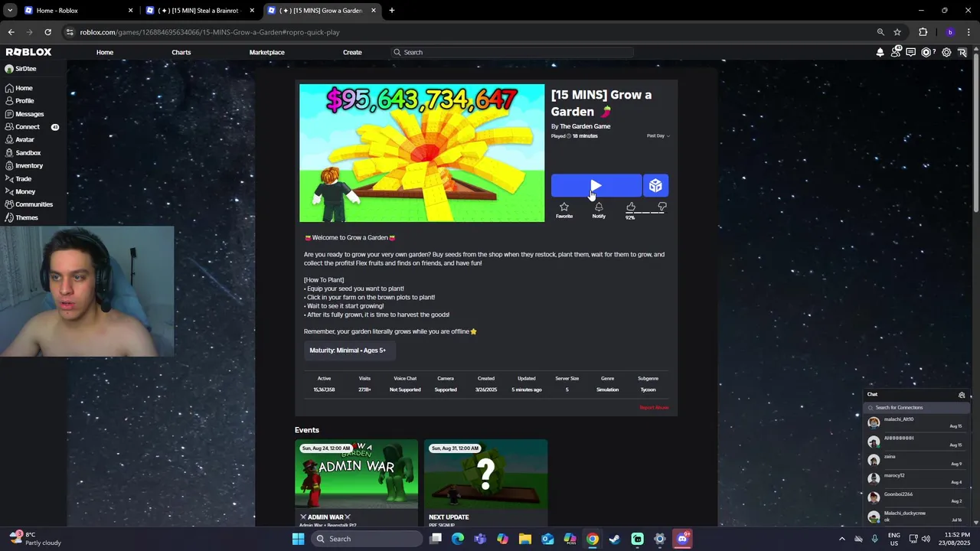This screenshot has width=980, height=551.
Task: Open the Chrome profile avatar
Action: (950, 32)
